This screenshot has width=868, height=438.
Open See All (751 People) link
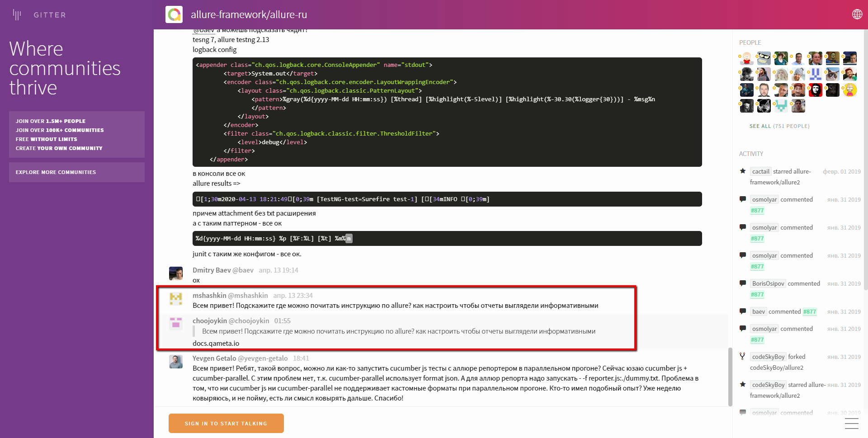point(779,126)
